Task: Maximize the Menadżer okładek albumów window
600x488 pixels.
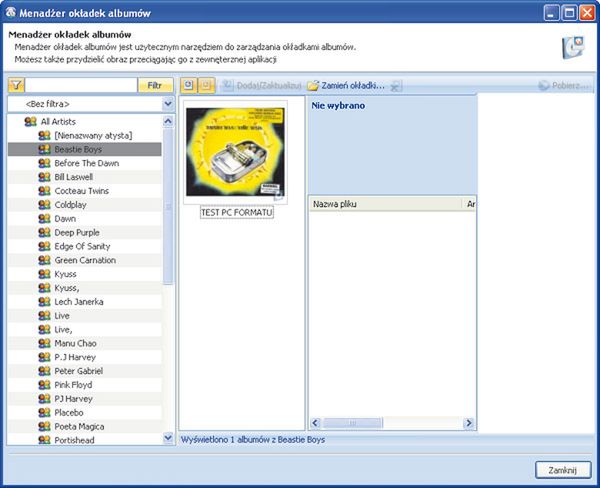Action: 569,13
